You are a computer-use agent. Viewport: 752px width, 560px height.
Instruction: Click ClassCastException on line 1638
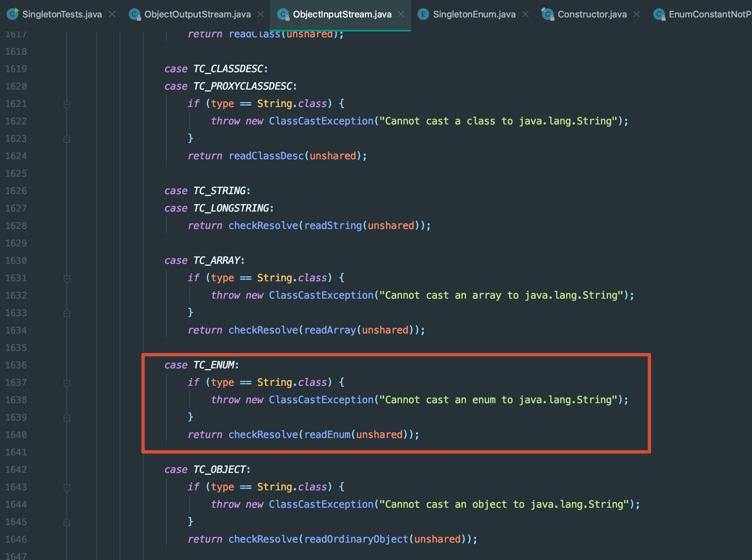[x=321, y=400]
